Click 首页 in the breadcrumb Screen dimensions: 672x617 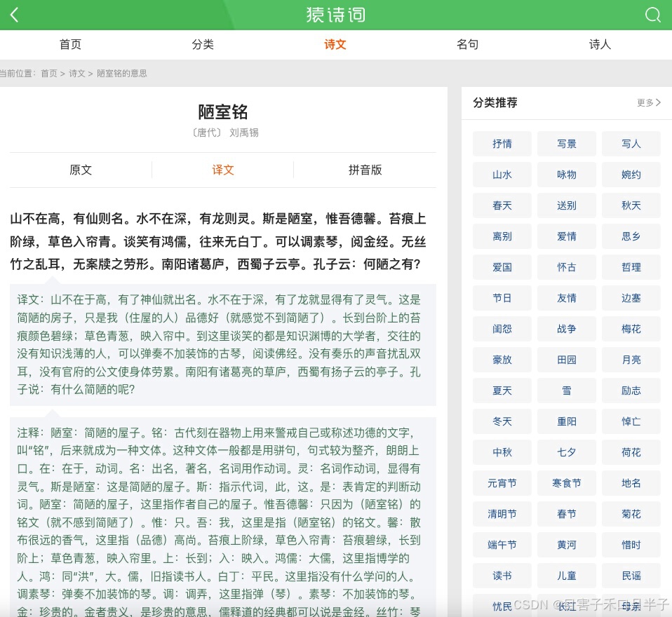[49, 73]
